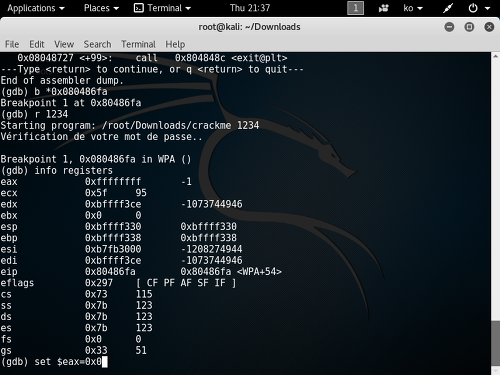Click the eip symbol <WPA+54>
This screenshot has width=500, height=375.
[x=259, y=272]
